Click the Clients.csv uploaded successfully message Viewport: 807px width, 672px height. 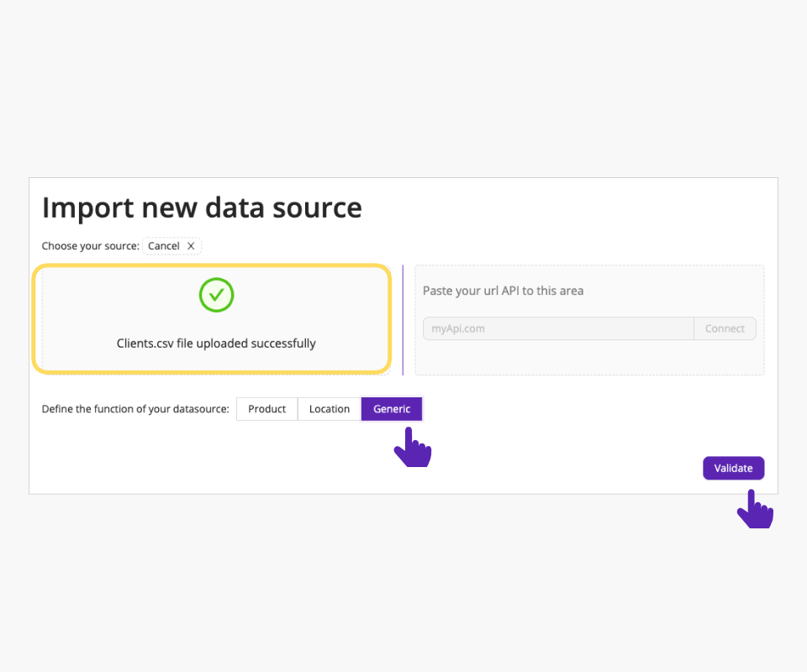coord(216,344)
